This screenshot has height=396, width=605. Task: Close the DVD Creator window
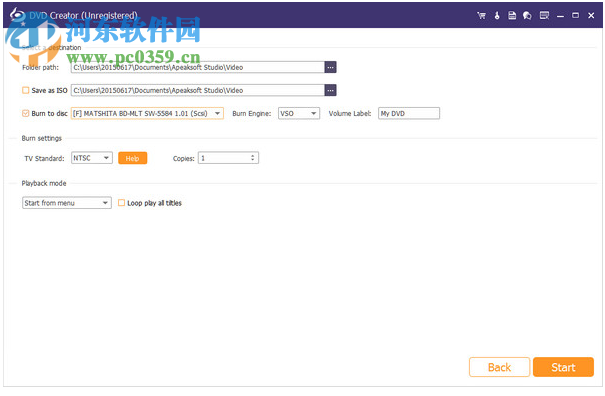[591, 15]
